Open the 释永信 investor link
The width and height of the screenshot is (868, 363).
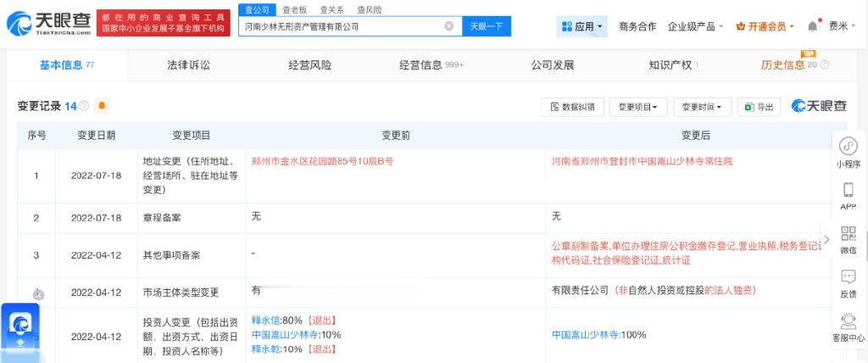[x=265, y=321]
